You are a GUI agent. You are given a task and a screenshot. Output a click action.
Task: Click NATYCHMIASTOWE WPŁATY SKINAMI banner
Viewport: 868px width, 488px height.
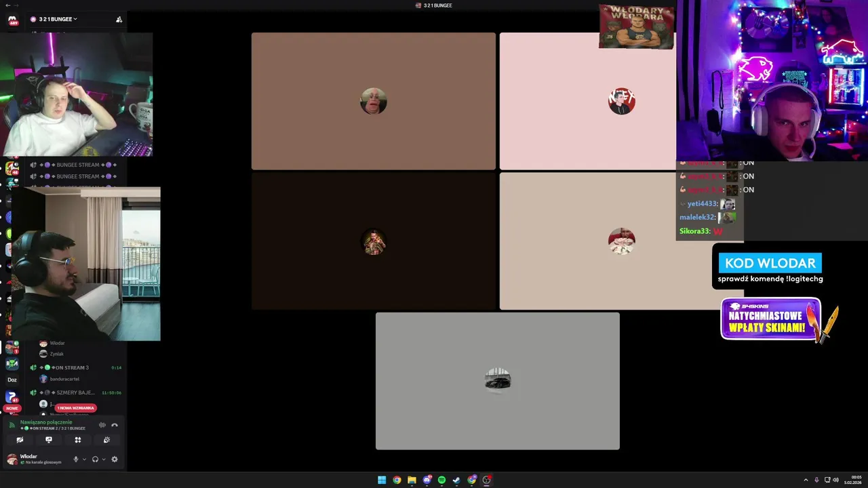771,319
